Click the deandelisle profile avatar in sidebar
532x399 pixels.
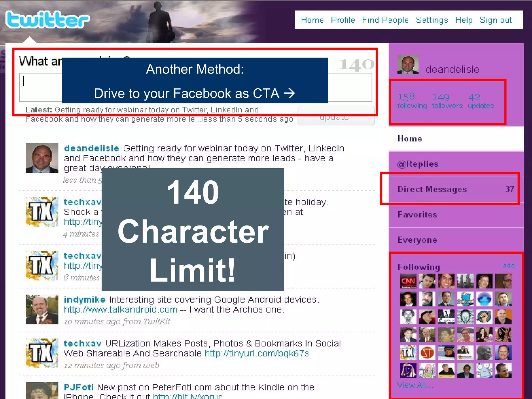point(408,65)
